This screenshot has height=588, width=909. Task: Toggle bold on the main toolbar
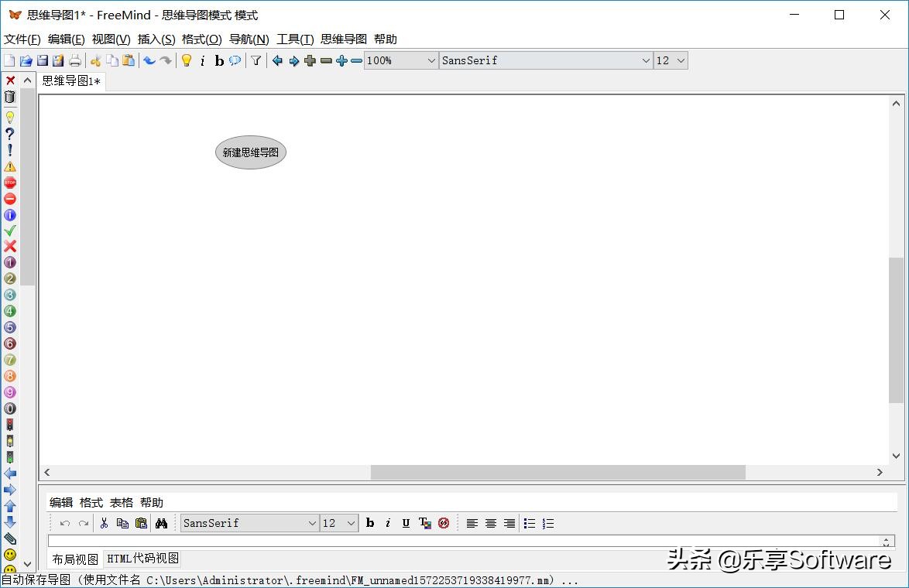point(219,61)
